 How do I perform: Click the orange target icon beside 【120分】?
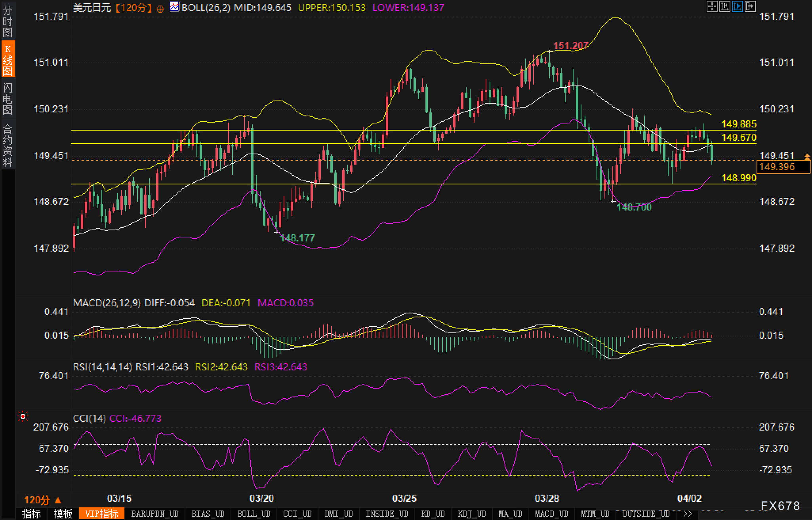(160, 9)
